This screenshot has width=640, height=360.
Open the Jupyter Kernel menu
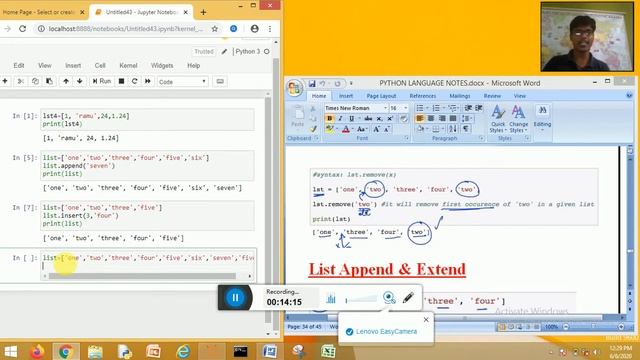click(x=128, y=65)
